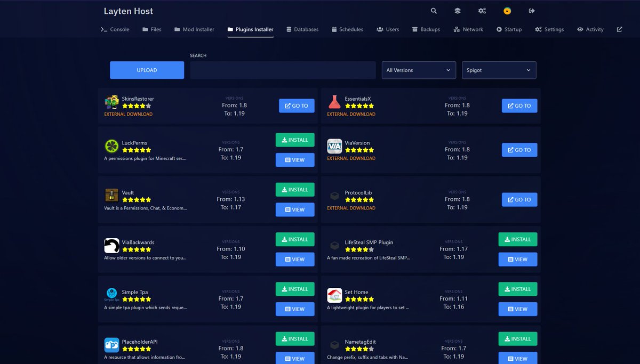Screen dimensions: 640x364
Task: Install the Vault plugin
Action: (295, 189)
